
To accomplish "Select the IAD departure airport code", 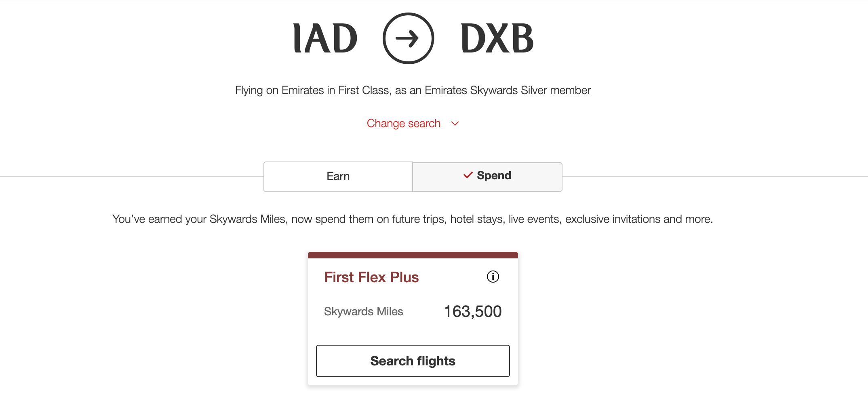I will pyautogui.click(x=324, y=38).
